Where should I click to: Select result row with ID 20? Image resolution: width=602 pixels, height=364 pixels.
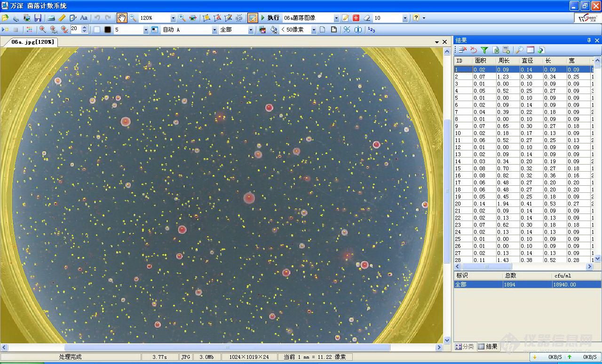(x=524, y=204)
